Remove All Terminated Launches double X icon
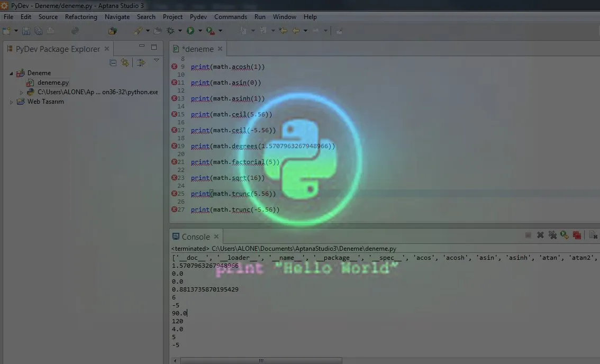Image resolution: width=600 pixels, height=364 pixels. [552, 235]
